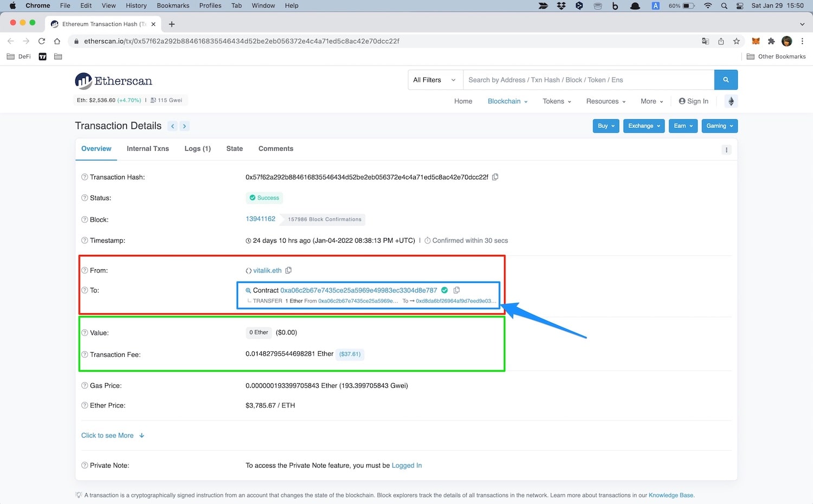813x504 pixels.
Task: Click the share page icon in address bar
Action: click(x=721, y=41)
